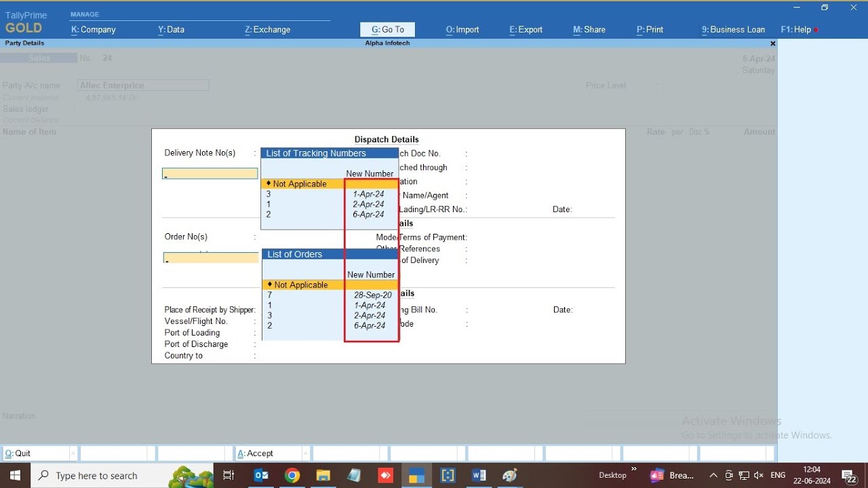This screenshot has height=488, width=868.
Task: Select order 3 dated 2-Apr-24
Action: 330,315
